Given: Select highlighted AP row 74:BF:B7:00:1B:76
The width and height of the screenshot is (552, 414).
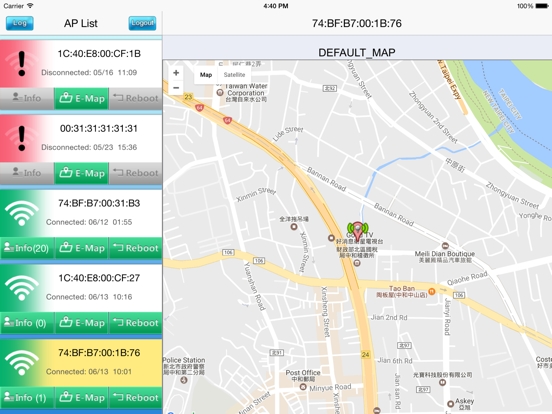Looking at the screenshot, I should click(x=81, y=363).
